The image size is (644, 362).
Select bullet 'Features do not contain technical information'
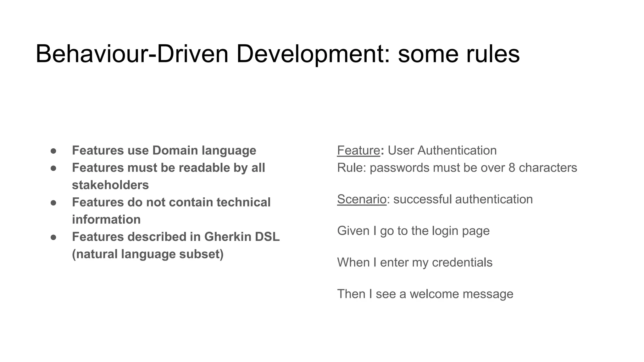coord(171,211)
